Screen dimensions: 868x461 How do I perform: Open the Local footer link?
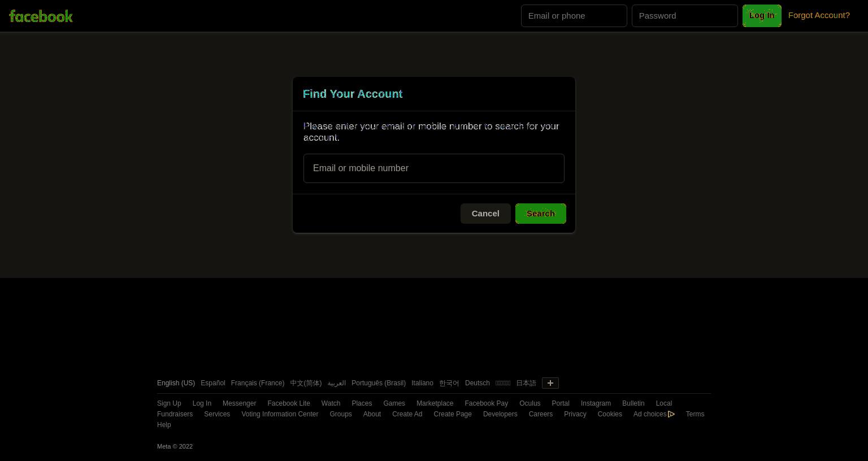click(664, 403)
